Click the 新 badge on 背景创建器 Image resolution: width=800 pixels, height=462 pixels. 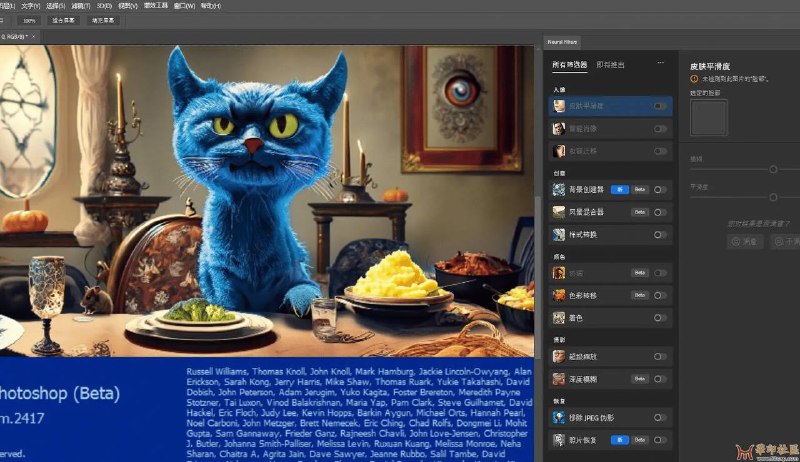[x=619, y=190]
